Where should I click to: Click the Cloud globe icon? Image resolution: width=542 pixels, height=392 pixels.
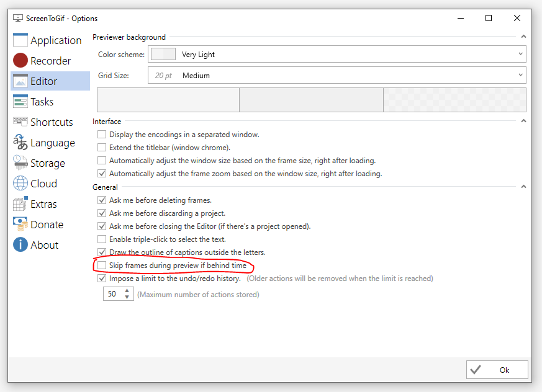[20, 183]
